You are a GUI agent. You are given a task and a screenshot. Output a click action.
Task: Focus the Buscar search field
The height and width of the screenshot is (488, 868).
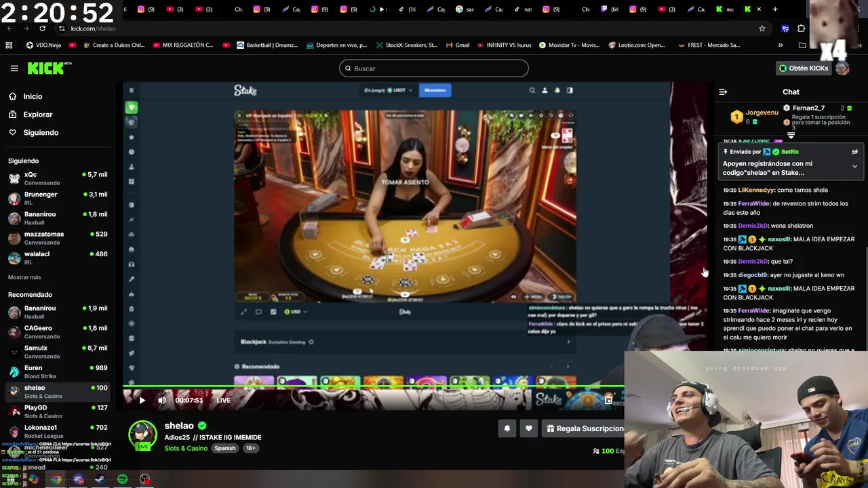[x=434, y=68]
